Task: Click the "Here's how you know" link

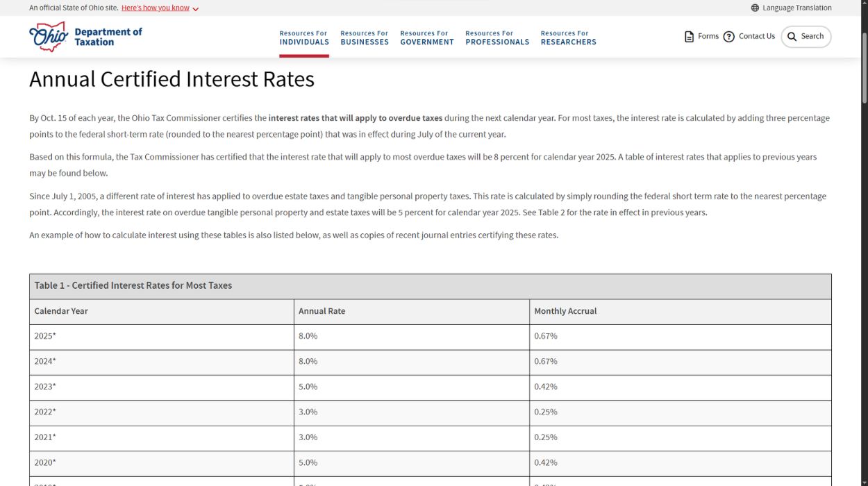Action: pos(154,8)
